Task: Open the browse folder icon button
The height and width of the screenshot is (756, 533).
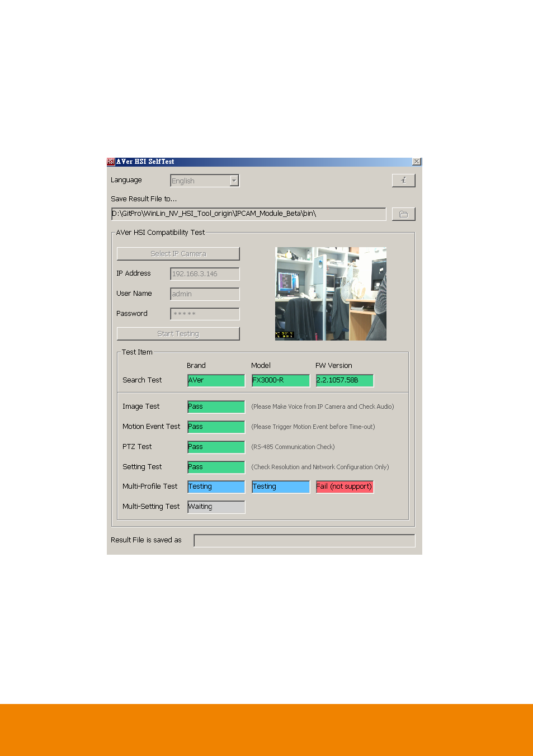Action: tap(403, 214)
